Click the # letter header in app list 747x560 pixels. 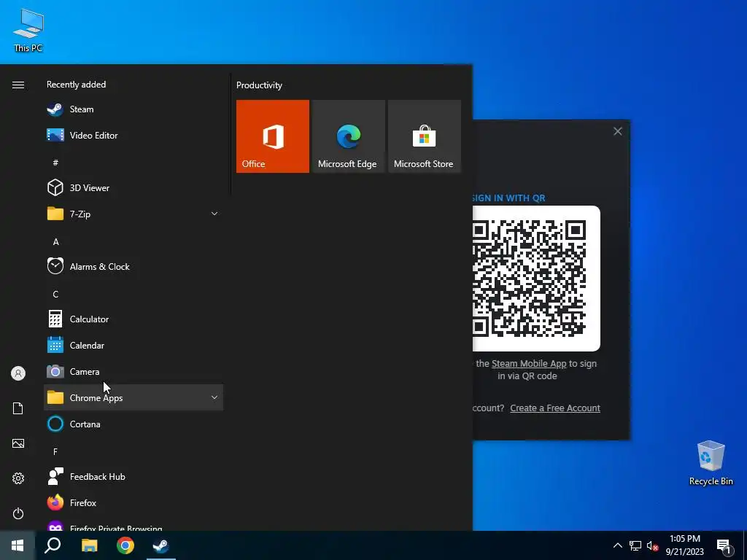click(55, 163)
